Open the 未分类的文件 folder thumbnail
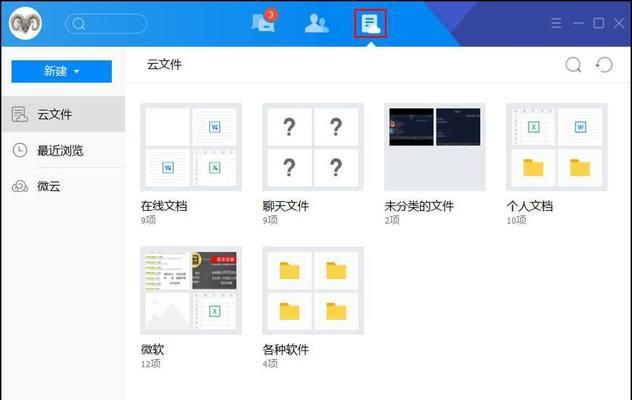Screen dimensions: 632x400 (434, 147)
